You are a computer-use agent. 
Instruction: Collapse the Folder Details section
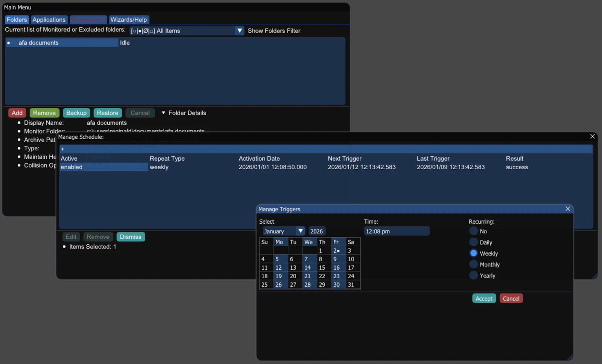tap(184, 113)
